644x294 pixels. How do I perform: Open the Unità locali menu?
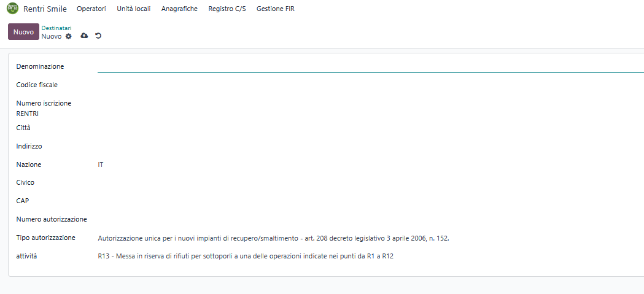click(133, 9)
